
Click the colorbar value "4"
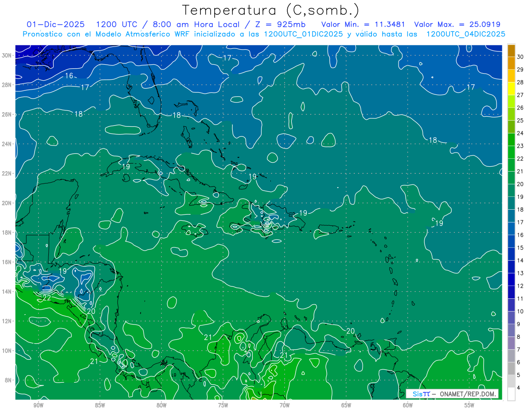tap(519, 388)
